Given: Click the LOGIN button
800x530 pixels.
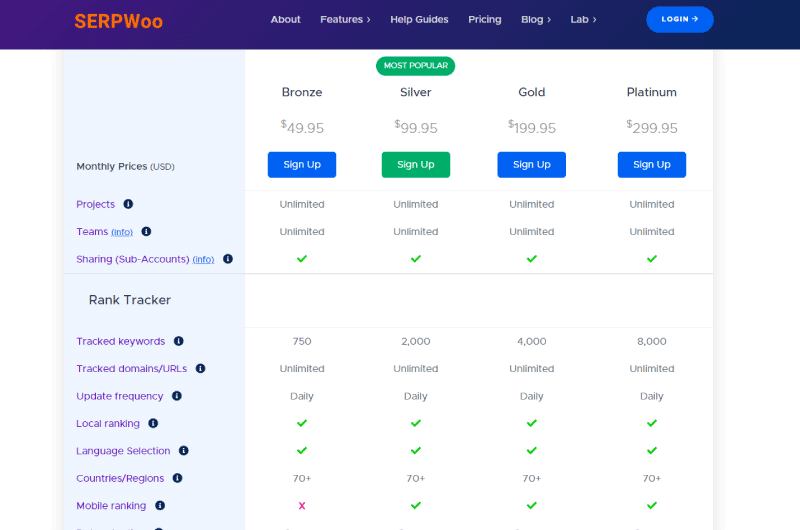Looking at the screenshot, I should 680,19.
